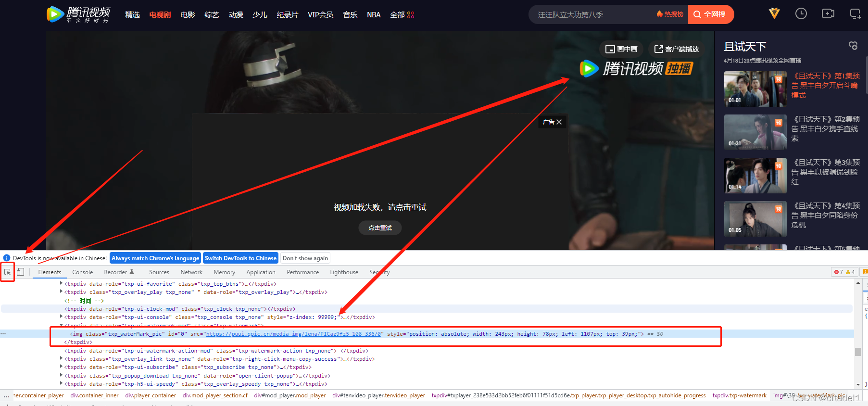The image size is (868, 406).
Task: Click the DevTools error count badge
Action: pyautogui.click(x=839, y=272)
